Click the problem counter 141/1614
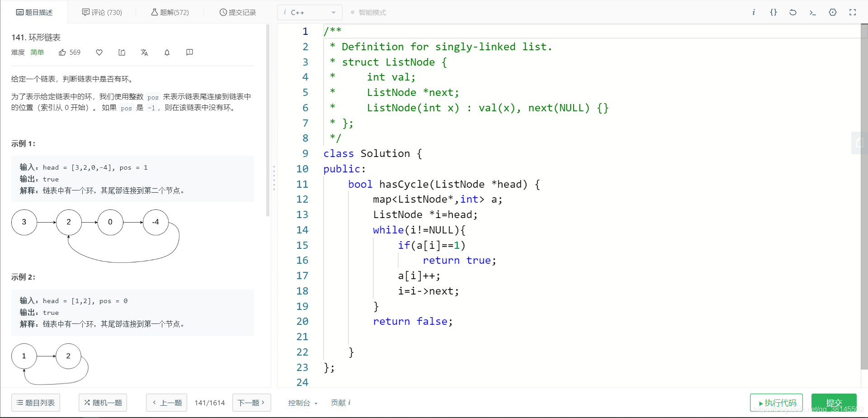 [x=210, y=403]
